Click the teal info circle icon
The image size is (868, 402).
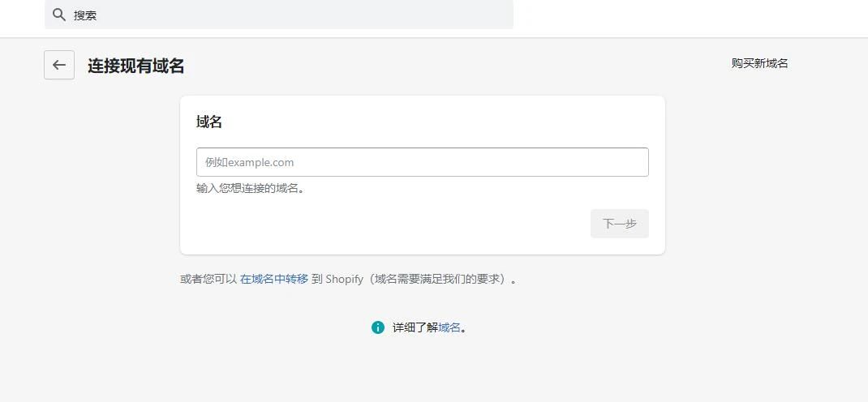[x=378, y=327]
